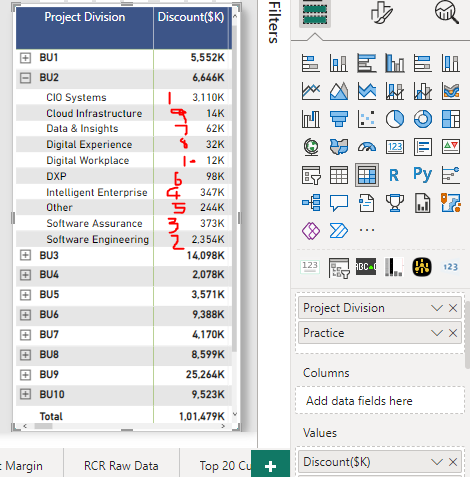Image resolution: width=470 pixels, height=477 pixels.
Task: Remove the Practice field from Rows
Action: [x=453, y=333]
